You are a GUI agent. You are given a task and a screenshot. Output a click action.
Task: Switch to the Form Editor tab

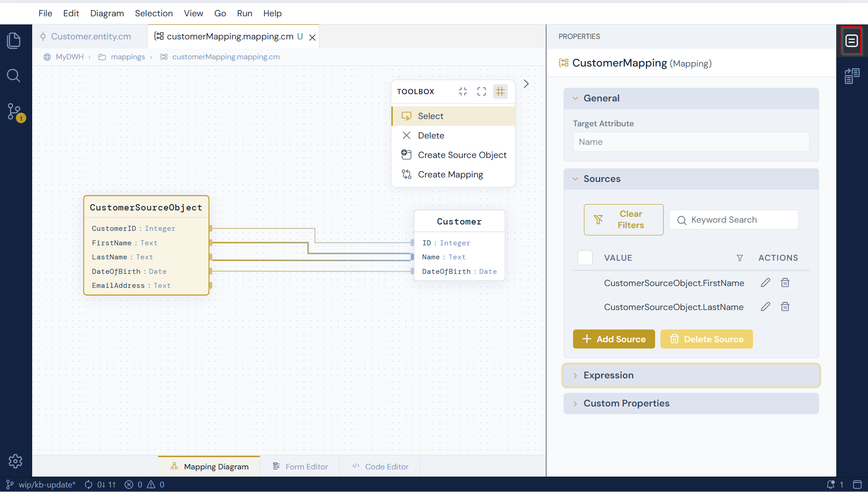300,466
